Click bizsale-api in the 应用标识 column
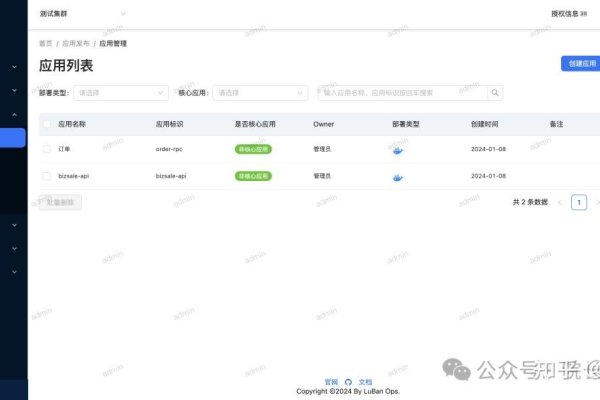 click(171, 176)
